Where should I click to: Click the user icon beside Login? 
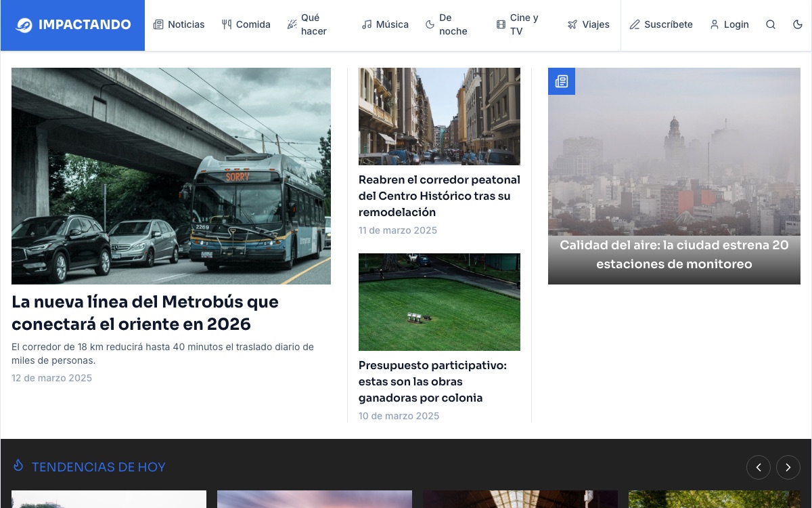coord(715,24)
